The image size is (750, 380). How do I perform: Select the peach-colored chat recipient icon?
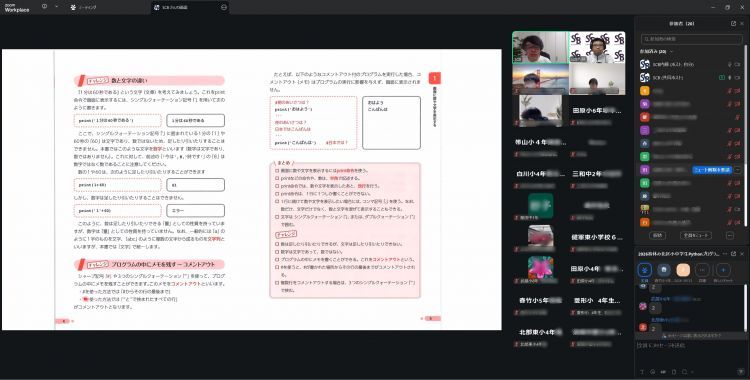684,270
